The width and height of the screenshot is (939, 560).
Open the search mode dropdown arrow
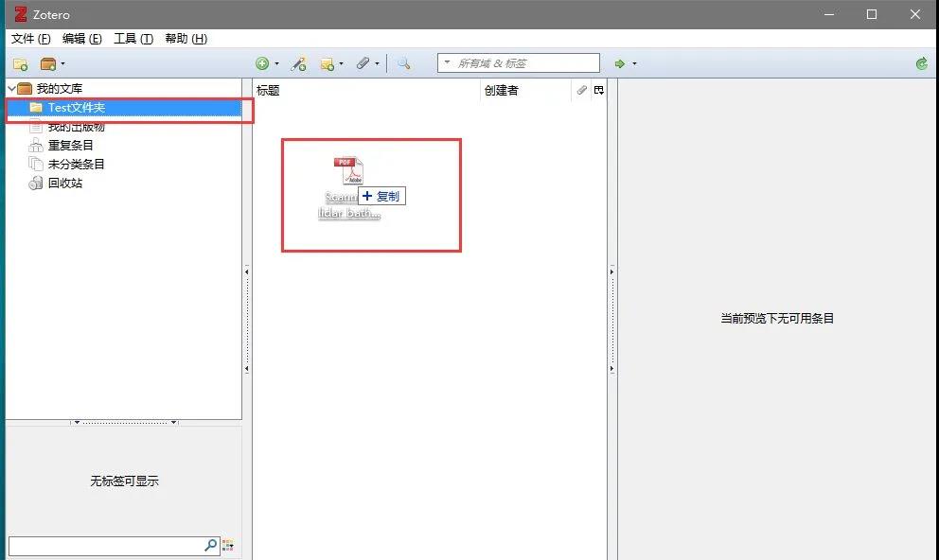(x=447, y=62)
